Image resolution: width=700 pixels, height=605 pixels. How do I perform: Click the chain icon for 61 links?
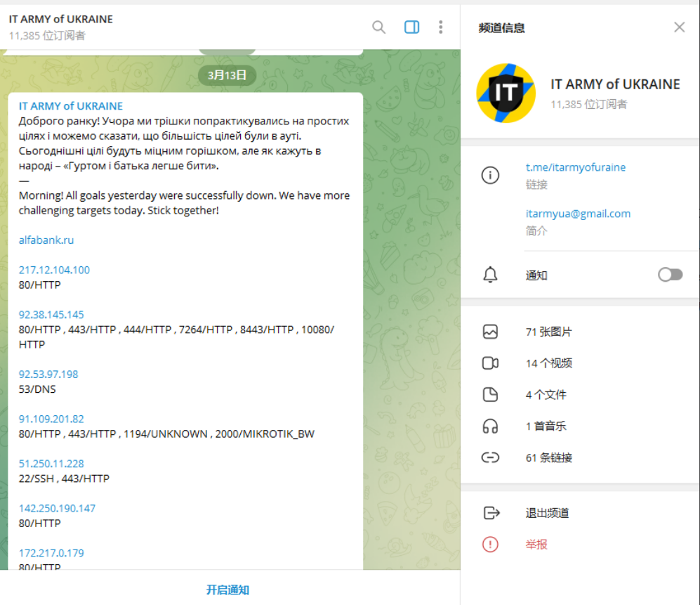(490, 457)
